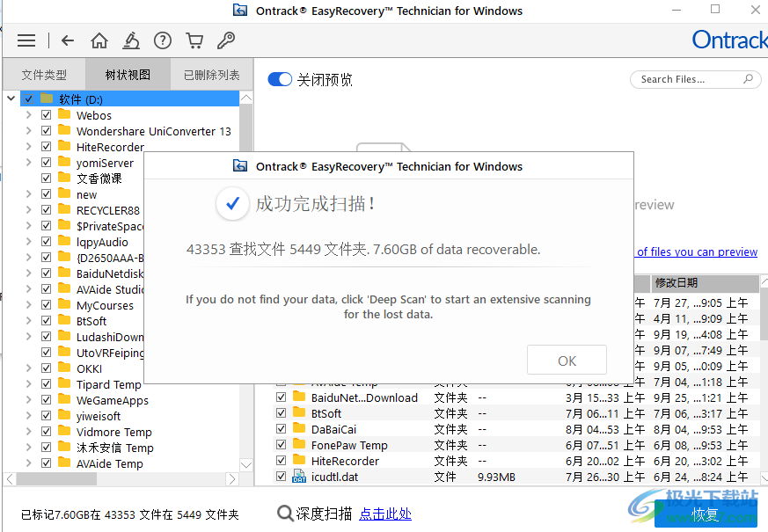Sort by the 修改日期 column header
This screenshot has width=768, height=532.
click(x=706, y=282)
